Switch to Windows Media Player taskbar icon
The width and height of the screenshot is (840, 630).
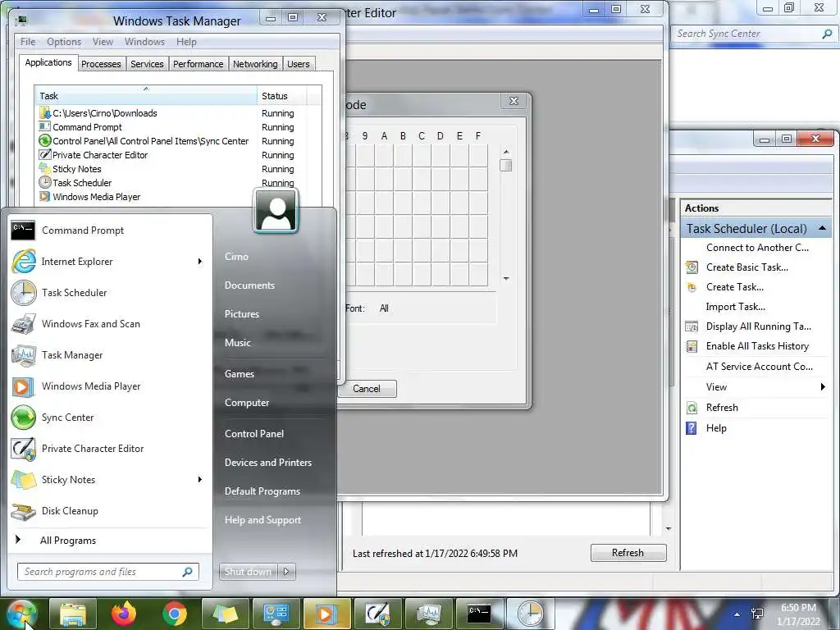click(326, 614)
